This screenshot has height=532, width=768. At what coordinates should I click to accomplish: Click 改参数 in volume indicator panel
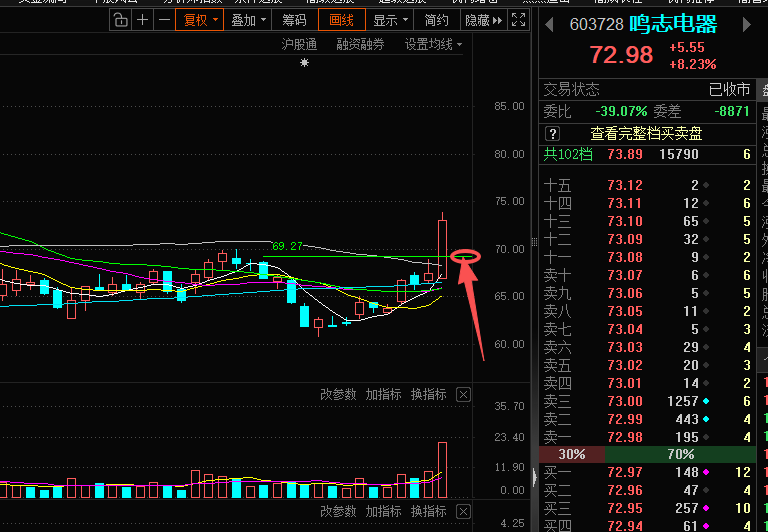pyautogui.click(x=338, y=394)
